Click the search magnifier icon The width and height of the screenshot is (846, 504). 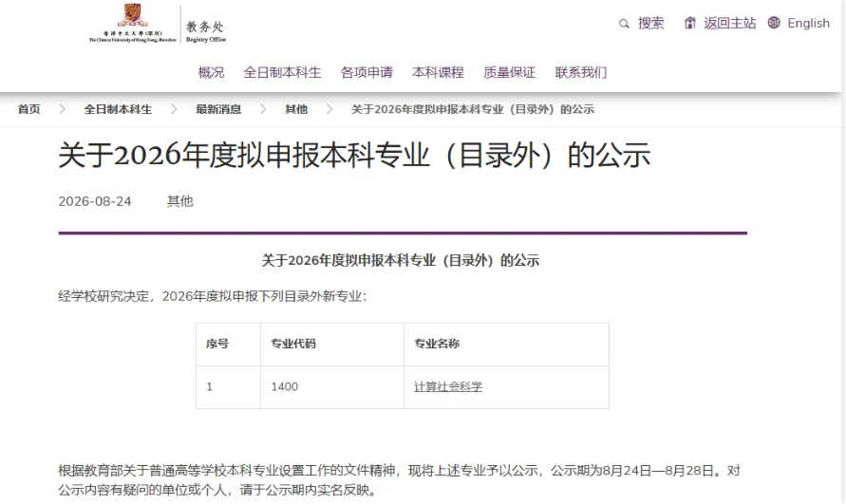coord(624,24)
